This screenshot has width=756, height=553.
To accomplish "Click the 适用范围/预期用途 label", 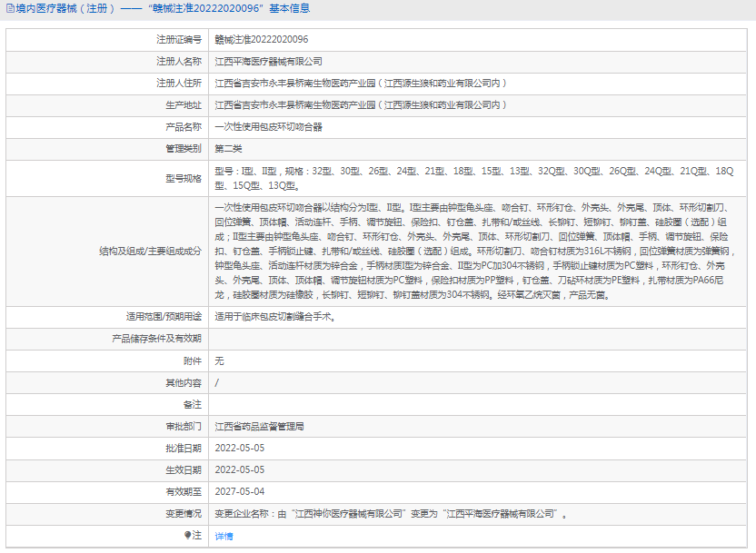I will pyautogui.click(x=164, y=317).
